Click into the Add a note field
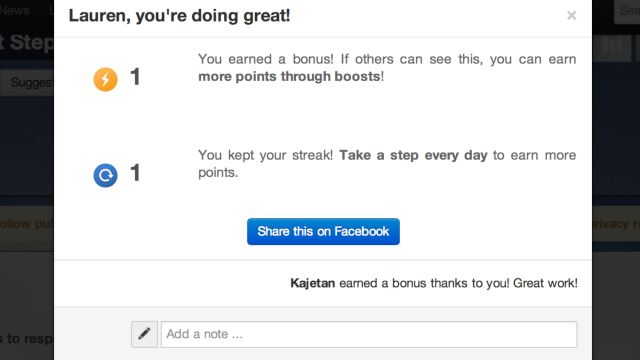640x360 pixels. coord(369,334)
